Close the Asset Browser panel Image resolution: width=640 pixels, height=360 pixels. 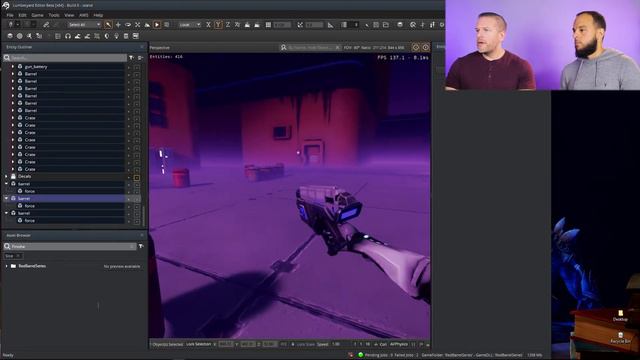142,236
